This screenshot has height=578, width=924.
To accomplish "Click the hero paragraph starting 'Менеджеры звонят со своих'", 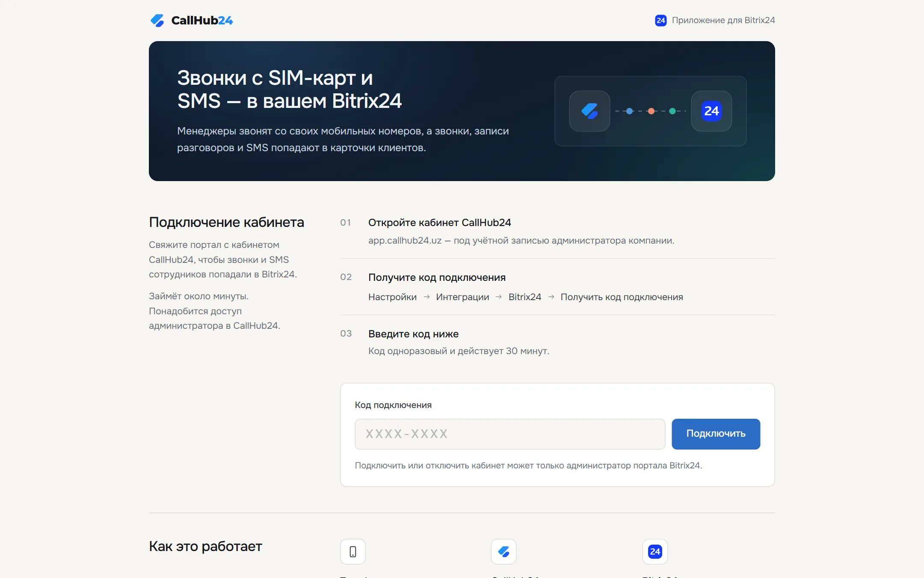I will (x=343, y=139).
